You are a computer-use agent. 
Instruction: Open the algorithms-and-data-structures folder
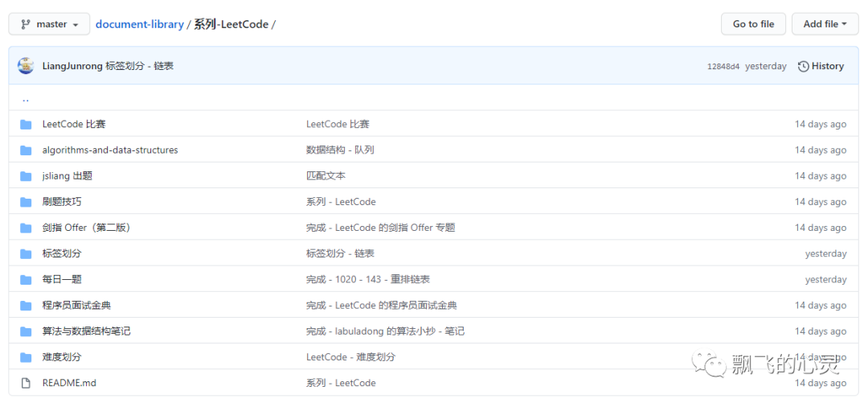click(110, 150)
